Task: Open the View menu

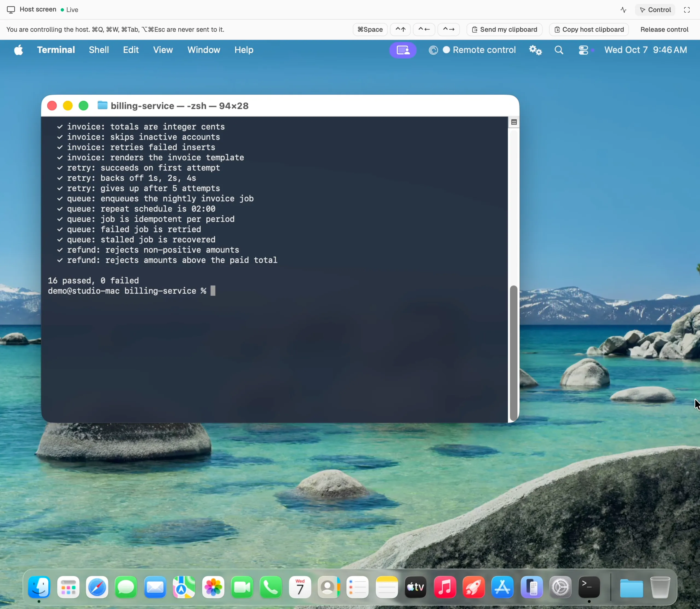Action: pos(163,50)
